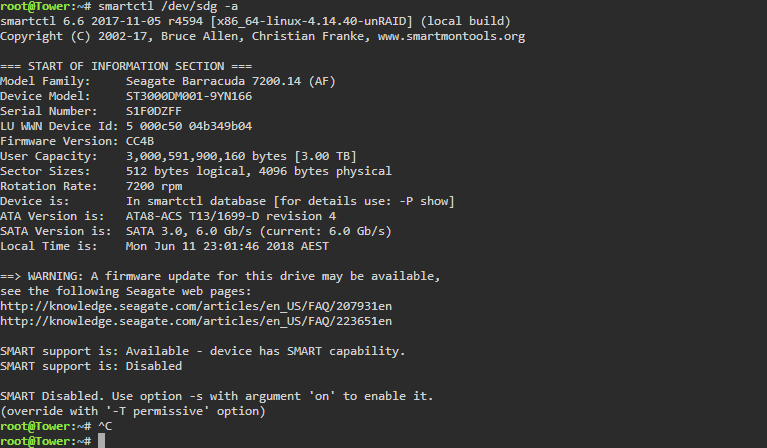
Task: Click the Seagate FAQ 207931en URL
Action: (x=196, y=306)
